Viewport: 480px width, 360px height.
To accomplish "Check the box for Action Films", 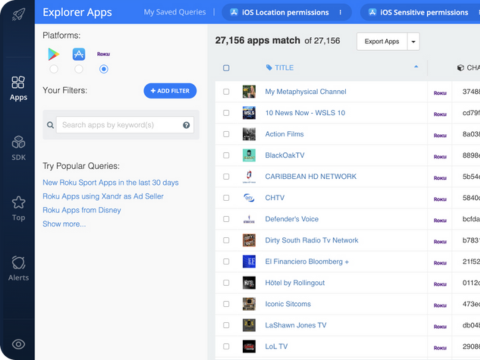I will tap(226, 134).
